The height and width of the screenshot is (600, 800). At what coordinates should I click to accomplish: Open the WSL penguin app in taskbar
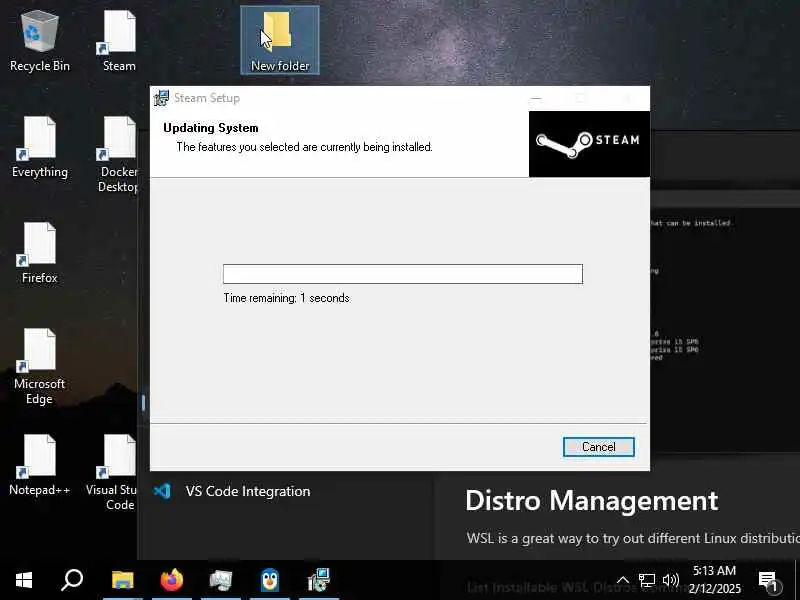tap(270, 580)
